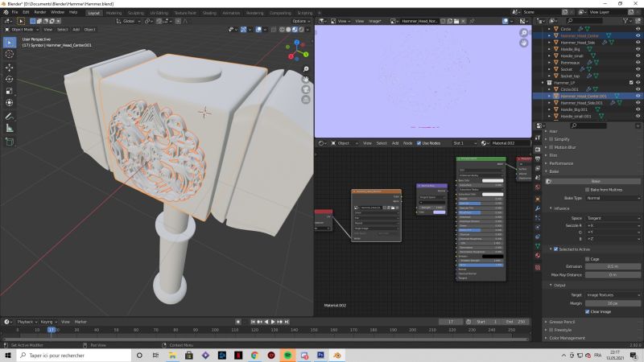Screen dimensions: 644x362
Task: Expand the Grease Pencil panel
Action: 562,322
